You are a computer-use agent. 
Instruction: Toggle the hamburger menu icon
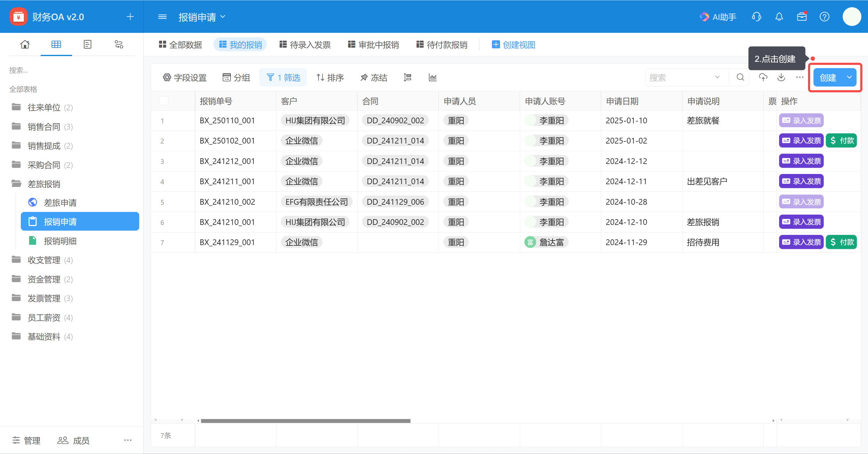tap(162, 17)
